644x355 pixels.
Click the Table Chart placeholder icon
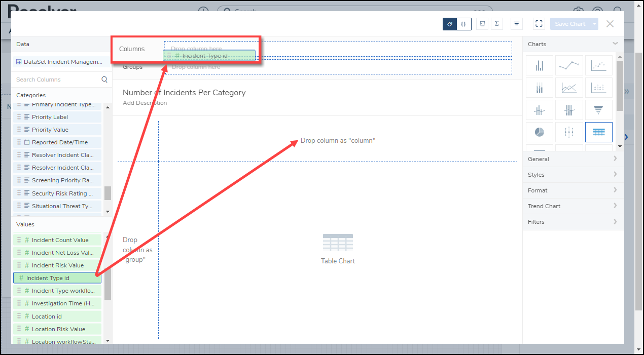[x=338, y=243]
